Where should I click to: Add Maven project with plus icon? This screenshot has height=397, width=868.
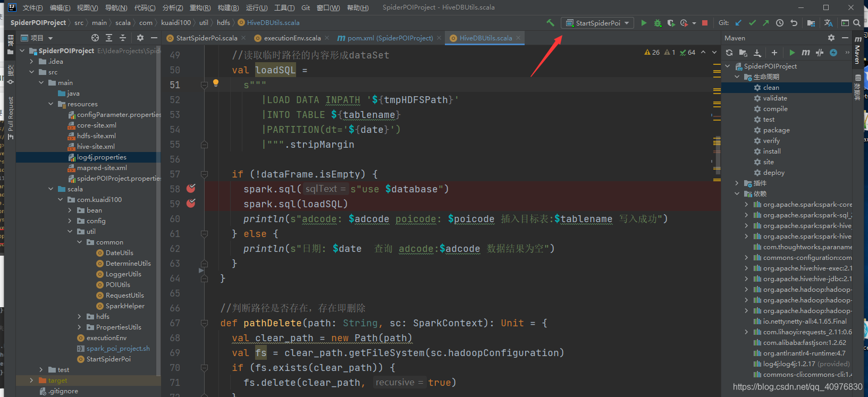[x=774, y=53]
